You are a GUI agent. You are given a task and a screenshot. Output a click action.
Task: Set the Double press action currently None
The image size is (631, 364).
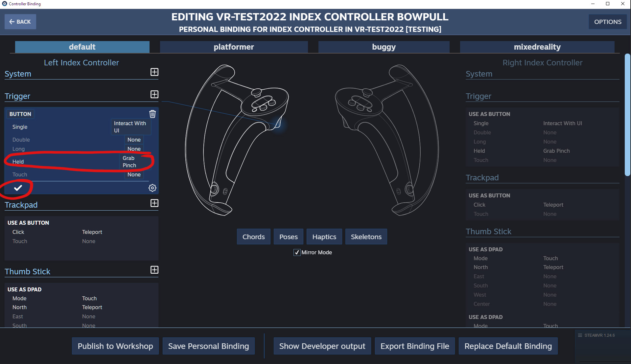pos(134,140)
